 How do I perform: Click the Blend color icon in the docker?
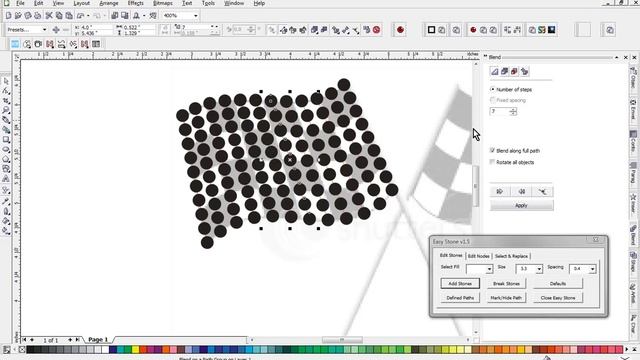coord(514,71)
